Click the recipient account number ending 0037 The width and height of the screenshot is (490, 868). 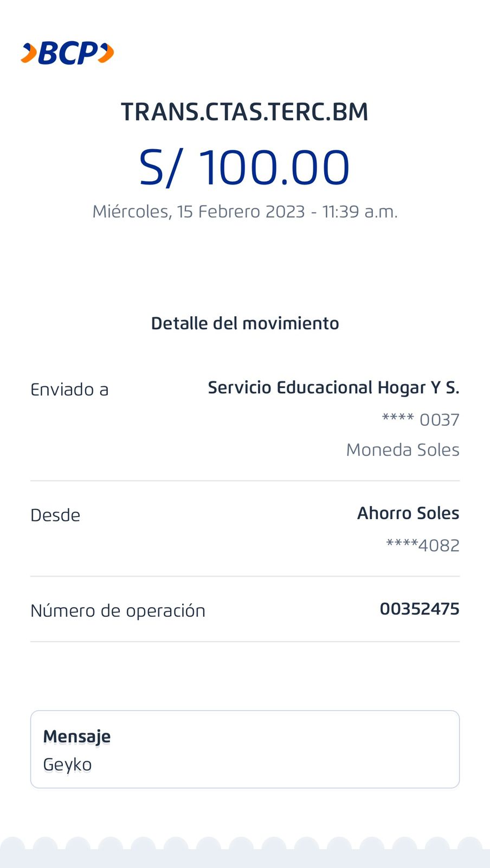421,420
